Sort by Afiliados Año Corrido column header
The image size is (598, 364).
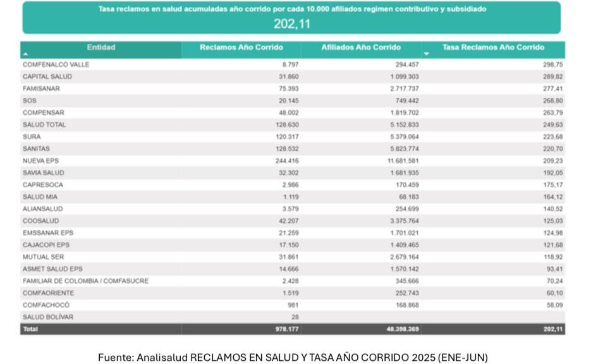pyautogui.click(x=360, y=47)
